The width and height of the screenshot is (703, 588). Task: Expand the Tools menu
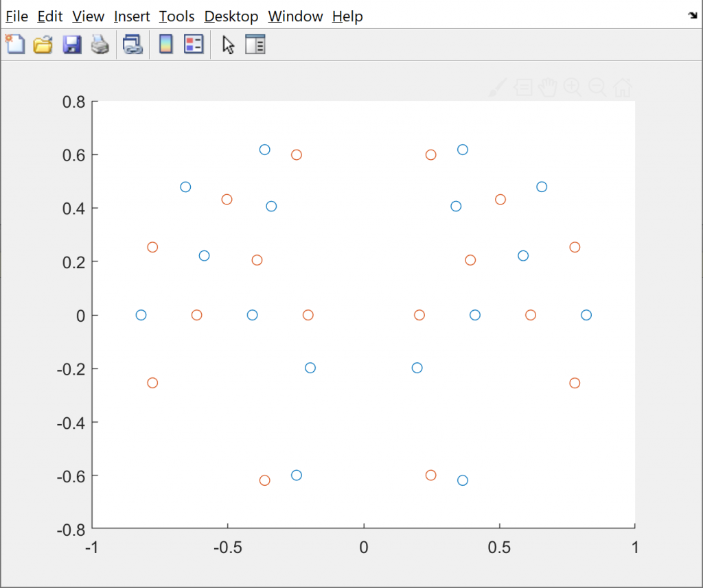point(176,16)
